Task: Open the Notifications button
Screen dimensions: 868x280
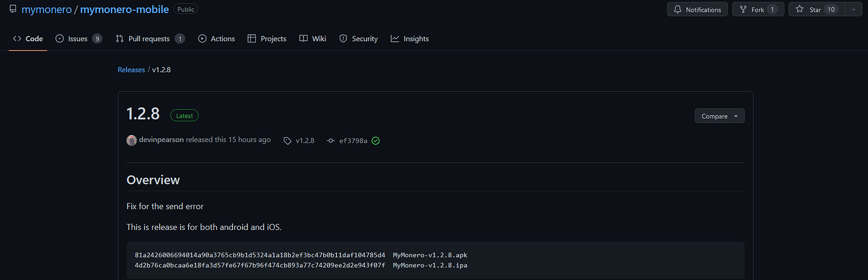Action: coord(697,10)
